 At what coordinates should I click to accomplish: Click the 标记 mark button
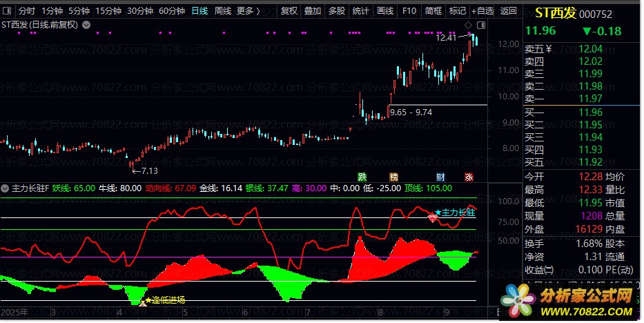[x=458, y=11]
